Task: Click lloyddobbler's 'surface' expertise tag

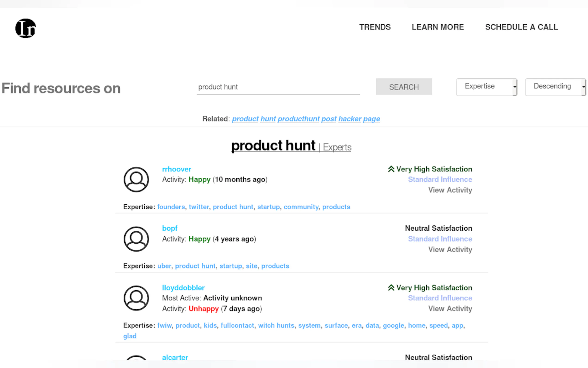Action: pyautogui.click(x=336, y=325)
